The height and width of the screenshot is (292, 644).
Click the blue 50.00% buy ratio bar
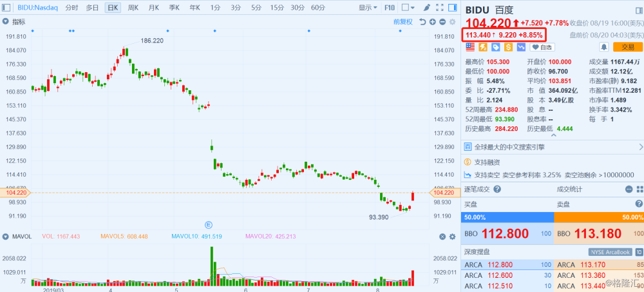pos(507,217)
